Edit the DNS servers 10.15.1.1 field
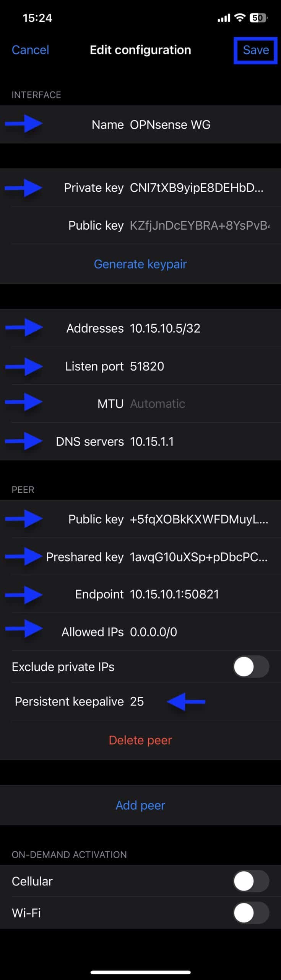 [140, 442]
